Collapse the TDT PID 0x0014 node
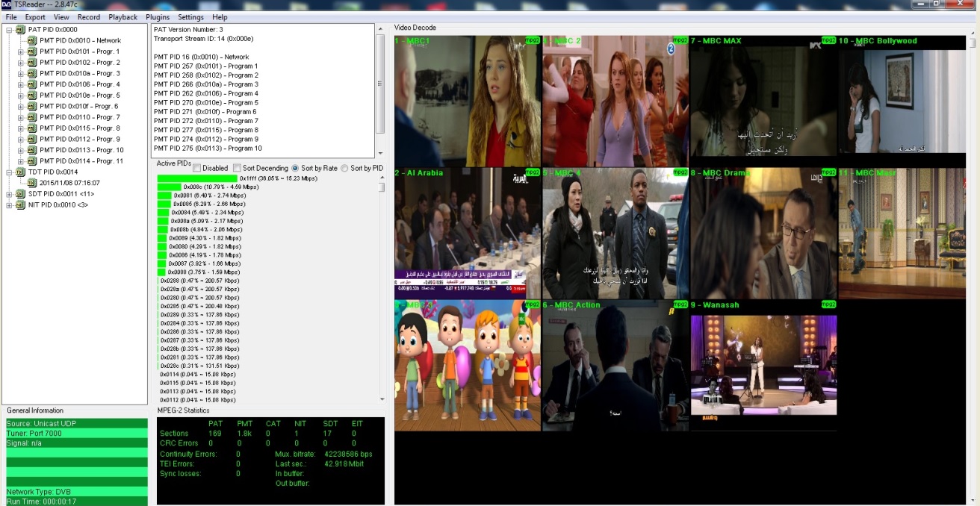This screenshot has height=506, width=980. 10,172
